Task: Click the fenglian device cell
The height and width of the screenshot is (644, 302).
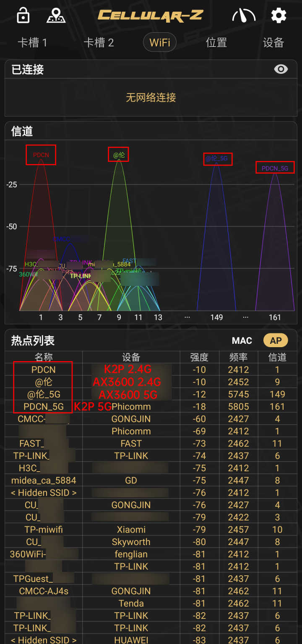Action: (x=131, y=554)
